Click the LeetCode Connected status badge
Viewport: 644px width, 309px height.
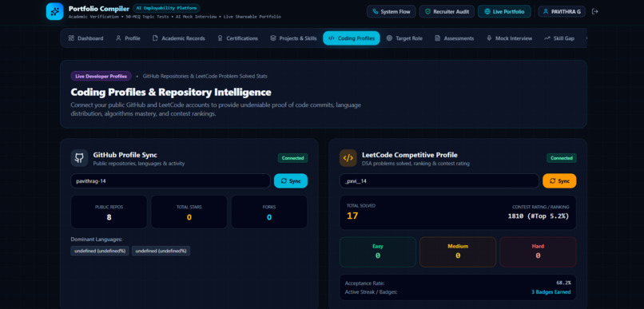coord(562,158)
